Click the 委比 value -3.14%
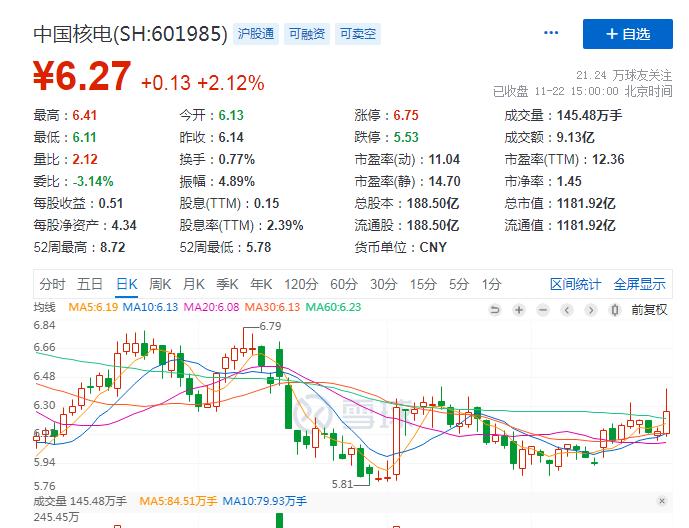Screen dimensions: 689x528 [x=93, y=181]
